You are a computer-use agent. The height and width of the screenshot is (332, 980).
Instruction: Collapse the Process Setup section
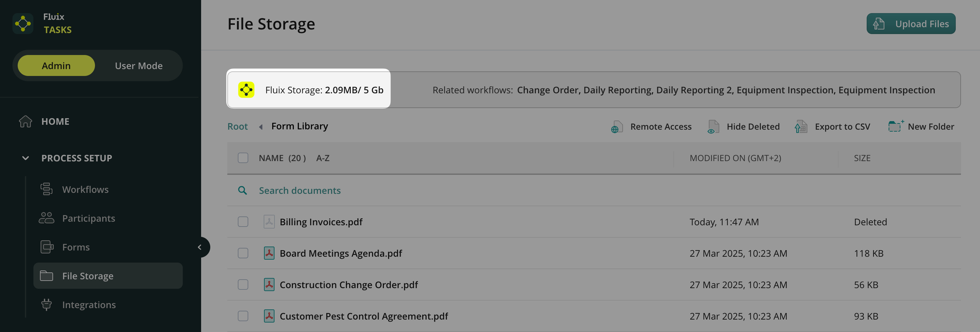point(26,158)
